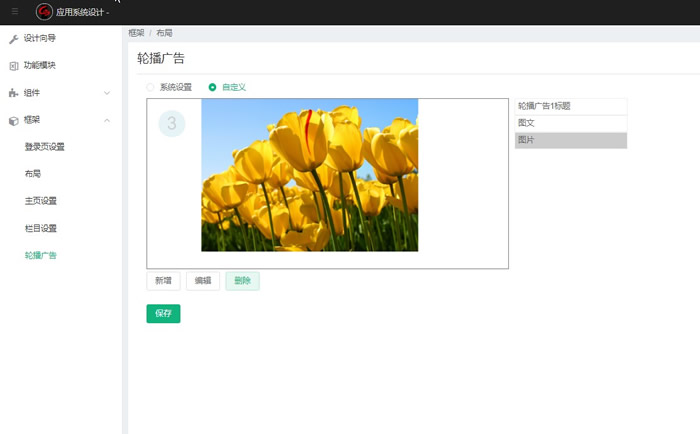Screen dimensions: 700x434
Task: Select the 自定义 radio option
Action: tap(212, 87)
